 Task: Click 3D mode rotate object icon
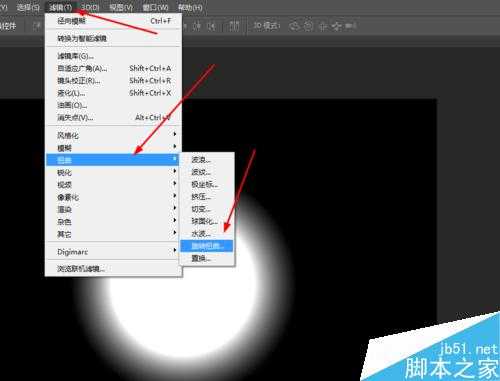(294, 26)
